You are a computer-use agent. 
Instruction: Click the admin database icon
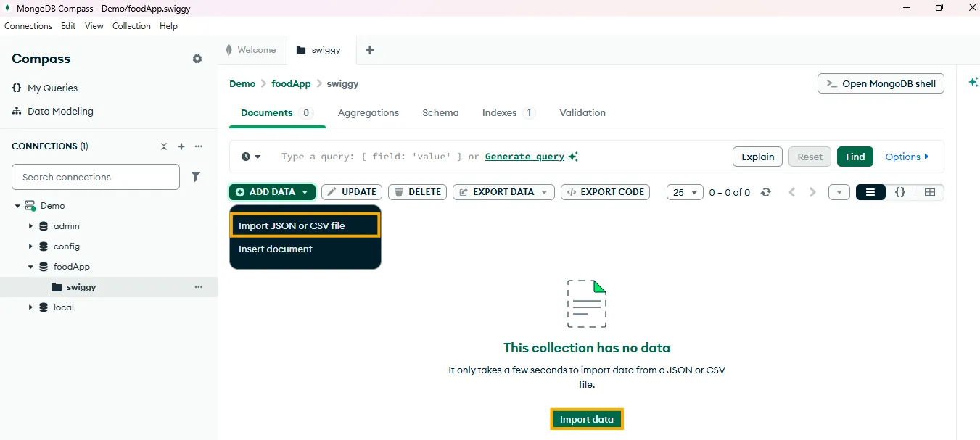coord(44,226)
